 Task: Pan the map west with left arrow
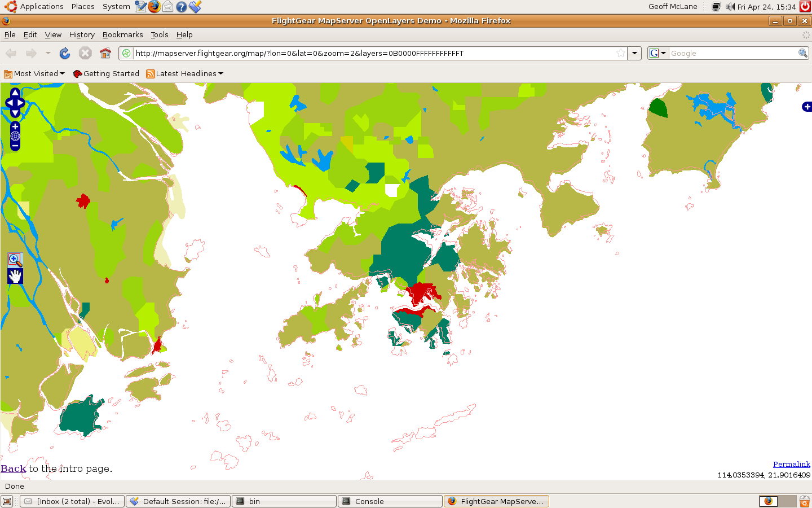click(9, 103)
